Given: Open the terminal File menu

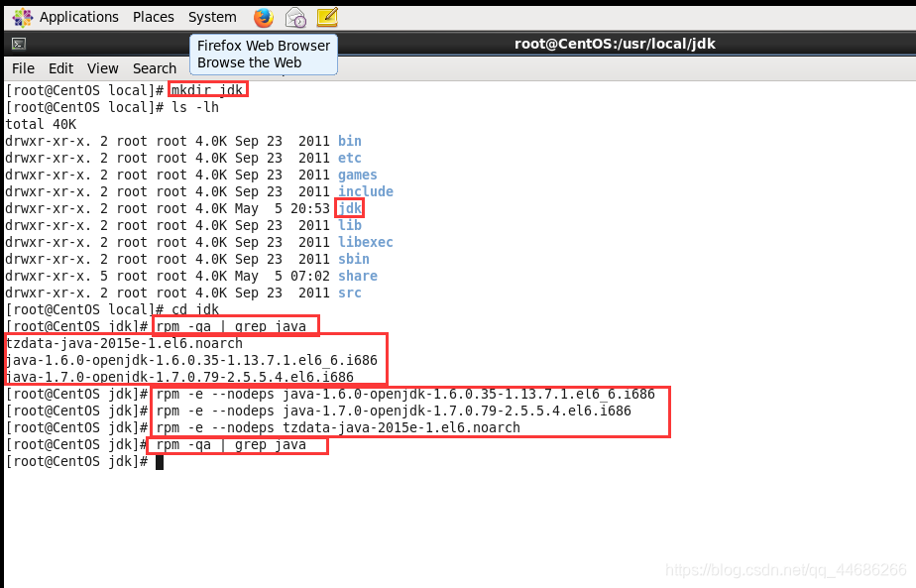Looking at the screenshot, I should pos(24,68).
